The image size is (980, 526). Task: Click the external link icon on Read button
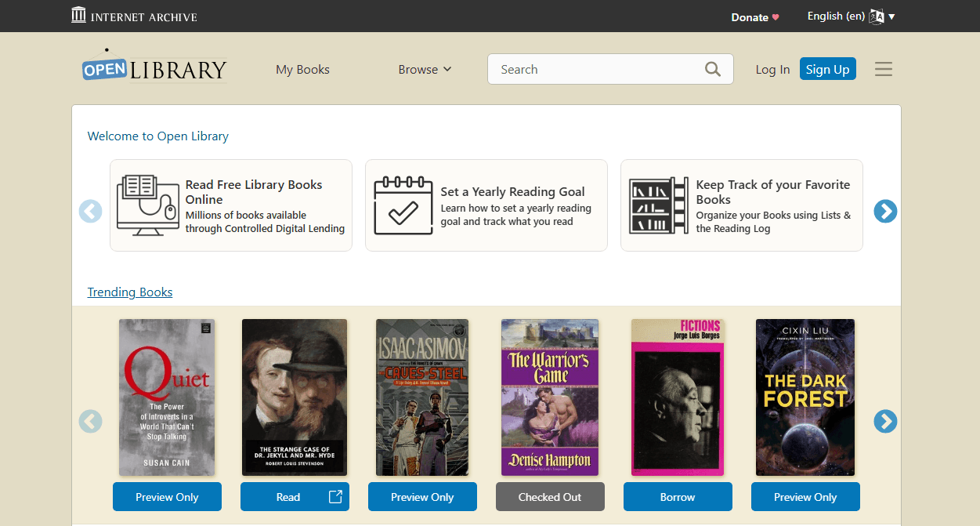click(x=335, y=496)
